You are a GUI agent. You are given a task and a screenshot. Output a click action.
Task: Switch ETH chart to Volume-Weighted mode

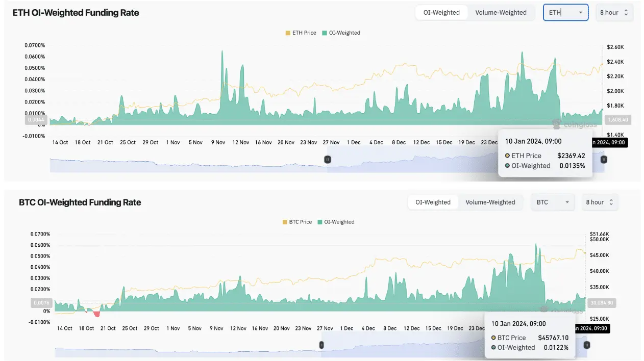coord(502,12)
